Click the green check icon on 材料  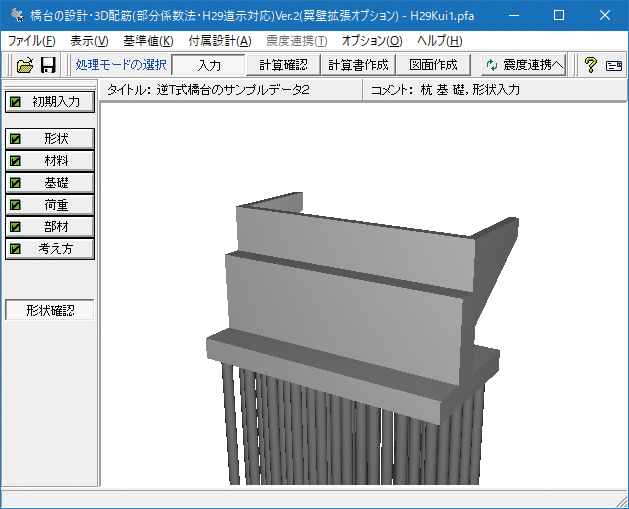pyautogui.click(x=15, y=161)
